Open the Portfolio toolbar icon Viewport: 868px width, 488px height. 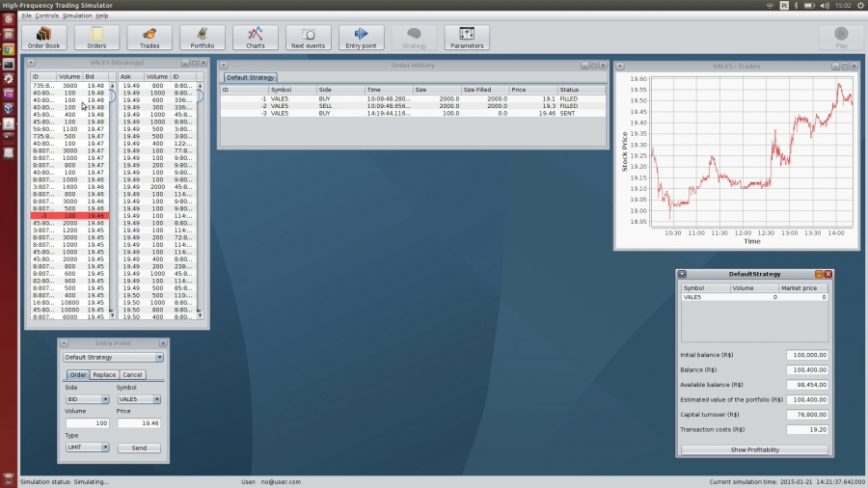coord(203,38)
